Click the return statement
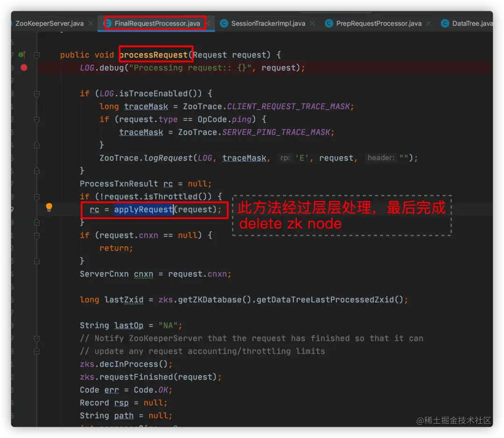 (x=116, y=248)
